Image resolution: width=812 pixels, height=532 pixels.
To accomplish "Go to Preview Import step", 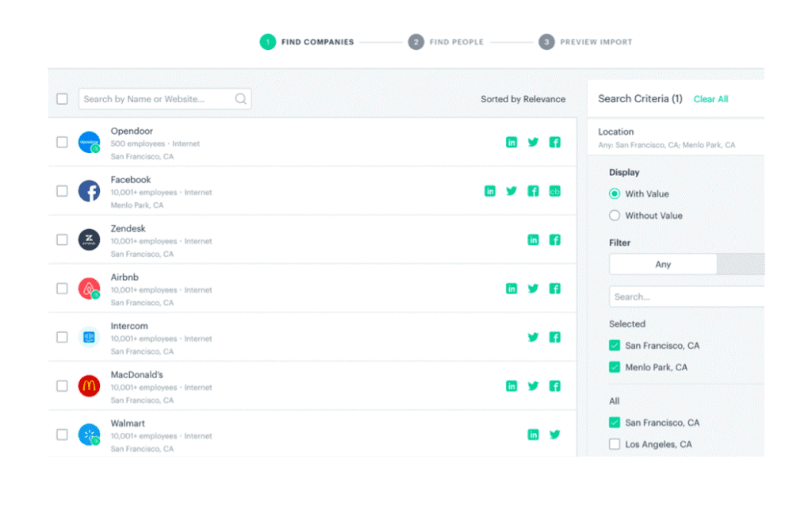I will (585, 42).
